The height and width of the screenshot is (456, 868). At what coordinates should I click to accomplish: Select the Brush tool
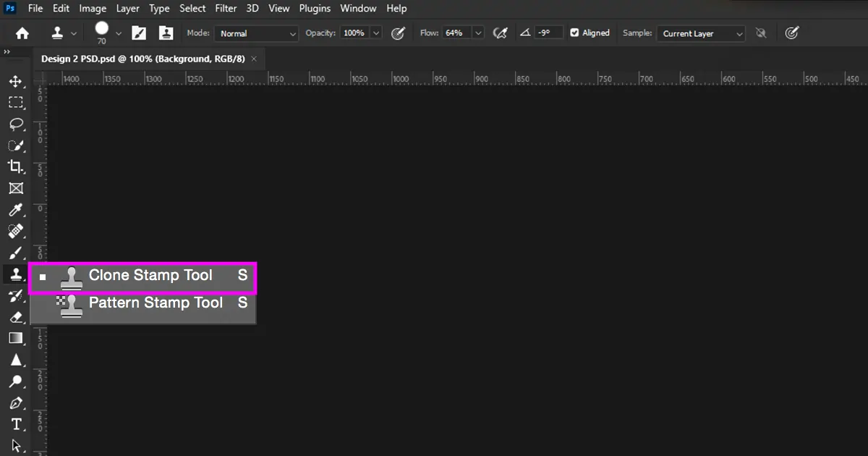coord(17,253)
